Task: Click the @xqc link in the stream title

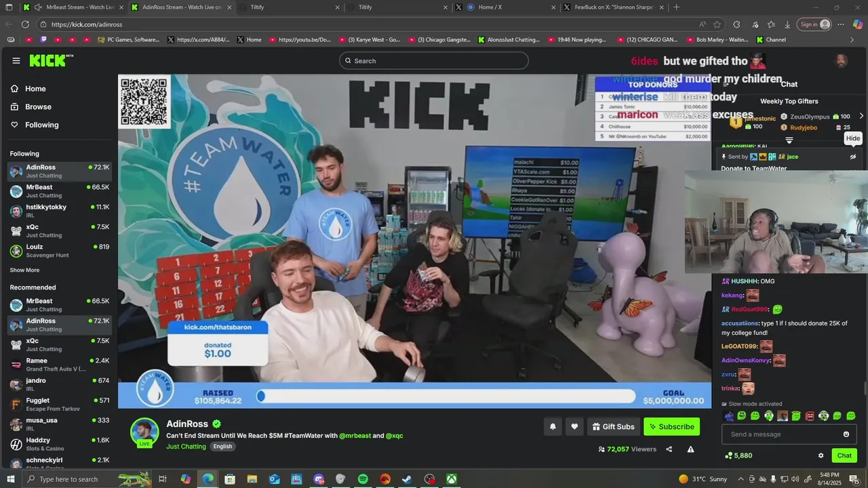Action: point(395,436)
